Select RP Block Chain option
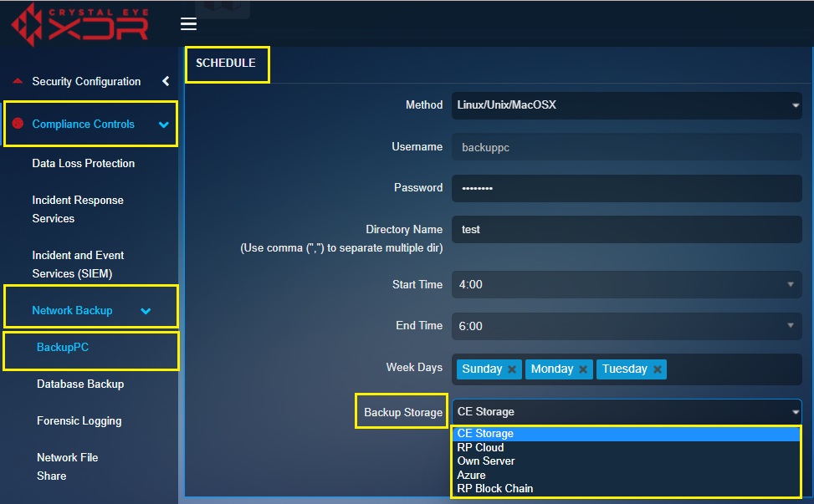Screen dimensions: 814x504 pyautogui.click(x=626, y=488)
